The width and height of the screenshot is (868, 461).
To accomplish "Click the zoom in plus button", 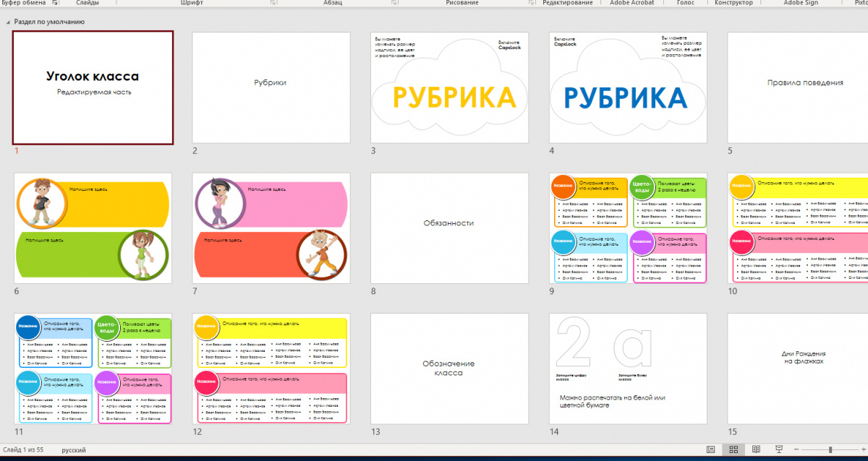I will click(x=864, y=450).
